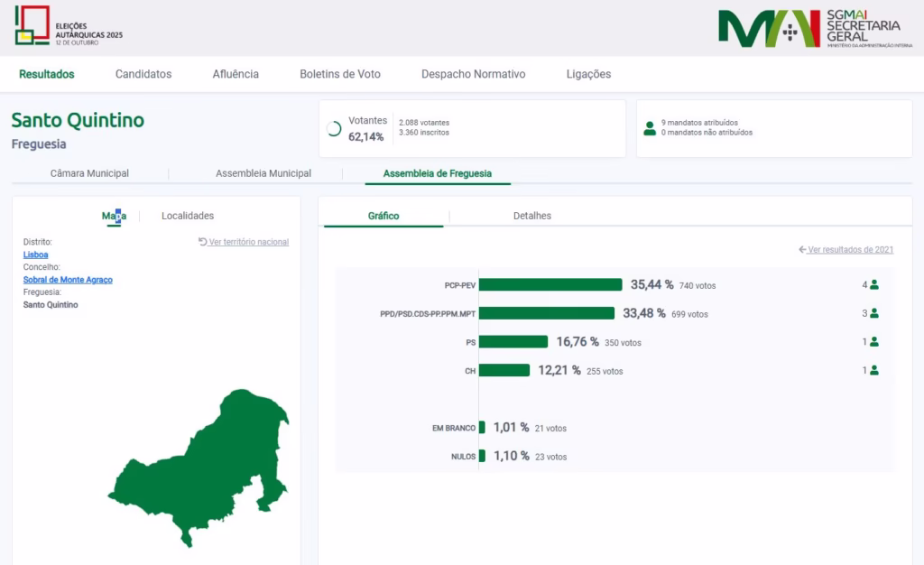
Task: Switch to the Câmara Municipal tab
Action: pos(89,173)
